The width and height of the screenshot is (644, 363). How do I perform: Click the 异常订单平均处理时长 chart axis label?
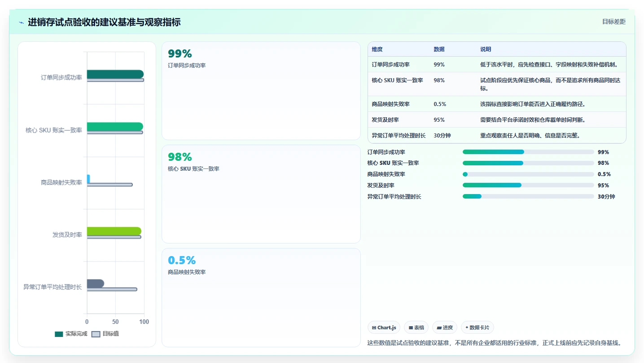coord(53,287)
